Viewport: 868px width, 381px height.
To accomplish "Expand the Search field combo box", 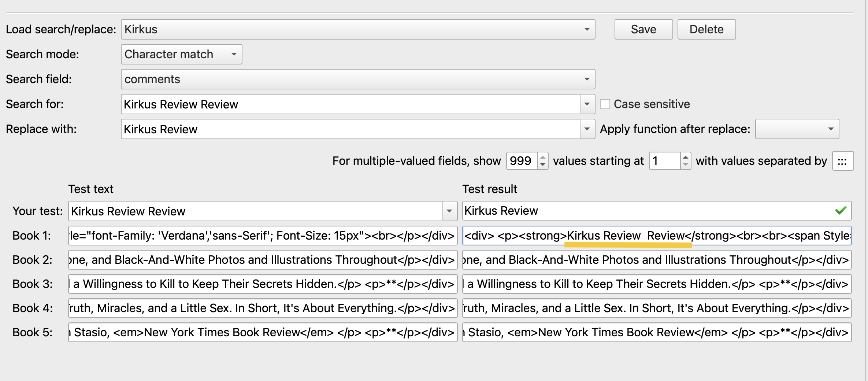I will click(587, 79).
